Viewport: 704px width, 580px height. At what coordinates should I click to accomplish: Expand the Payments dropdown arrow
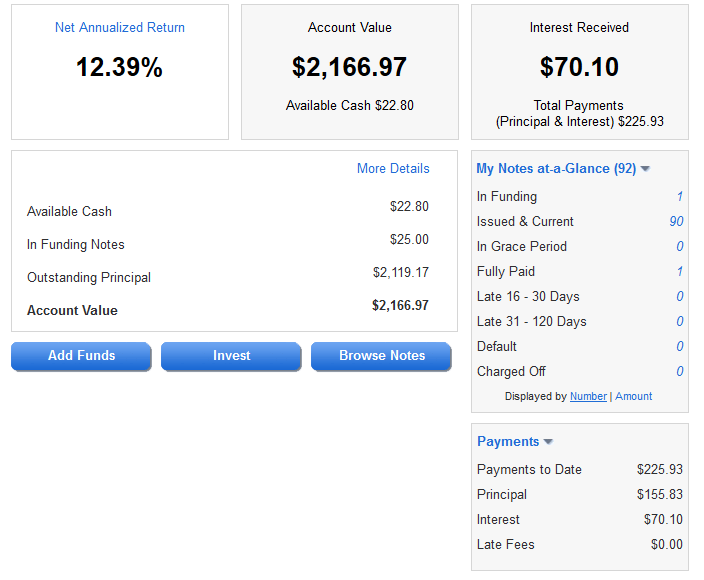coord(549,442)
